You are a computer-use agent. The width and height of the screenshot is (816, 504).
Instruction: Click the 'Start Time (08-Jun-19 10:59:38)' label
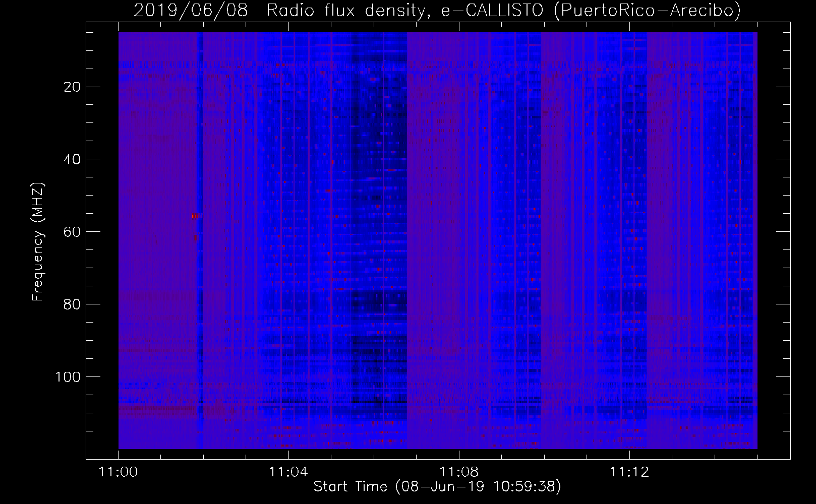tap(437, 487)
